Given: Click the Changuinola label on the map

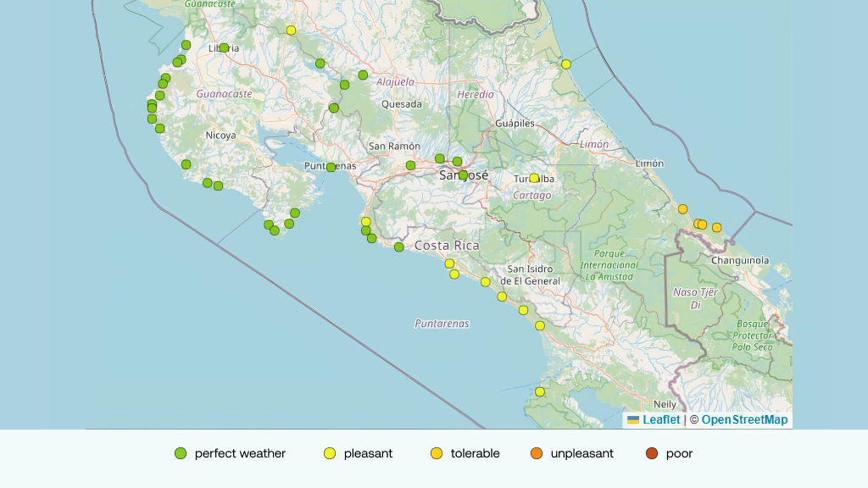Looking at the screenshot, I should pyautogui.click(x=740, y=261).
